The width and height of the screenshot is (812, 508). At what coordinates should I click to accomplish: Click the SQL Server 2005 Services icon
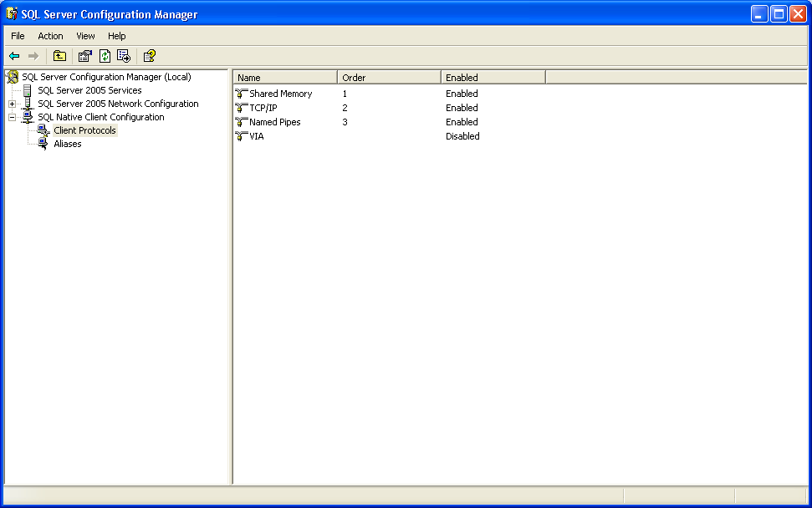click(28, 90)
